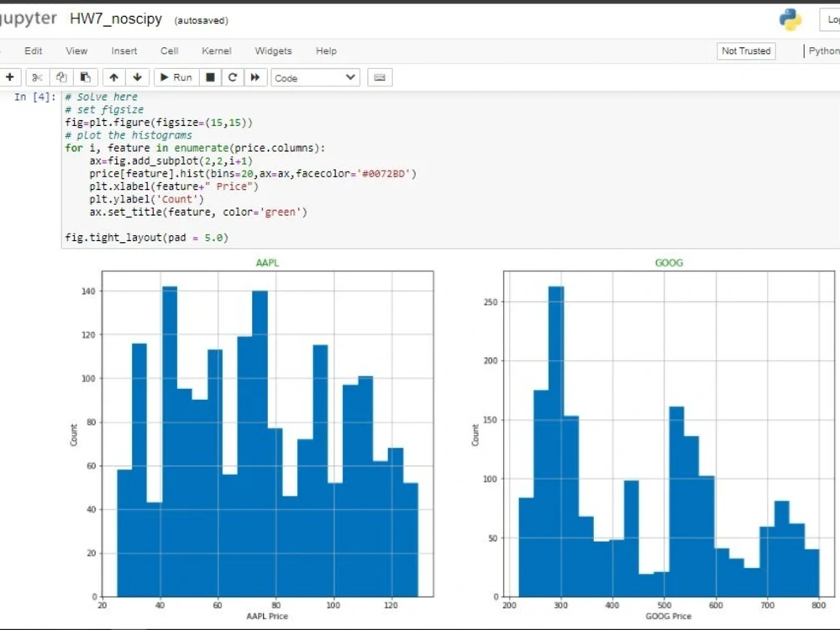Click the Jupyter logo
Image resolution: width=840 pixels, height=630 pixels.
28,18
